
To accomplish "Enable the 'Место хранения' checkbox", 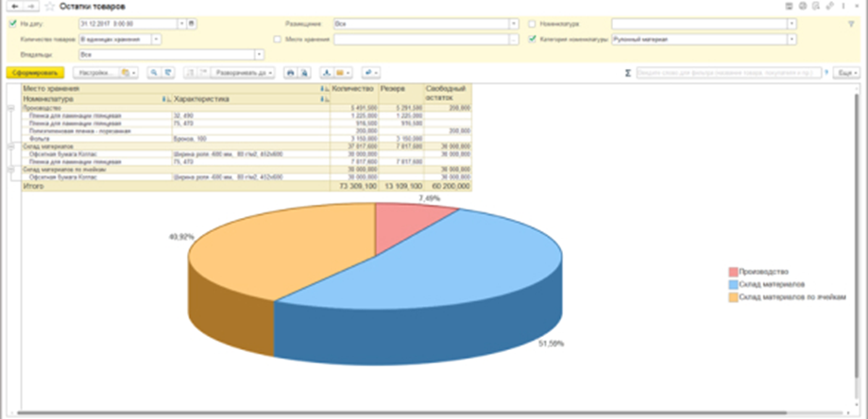I will (x=277, y=40).
